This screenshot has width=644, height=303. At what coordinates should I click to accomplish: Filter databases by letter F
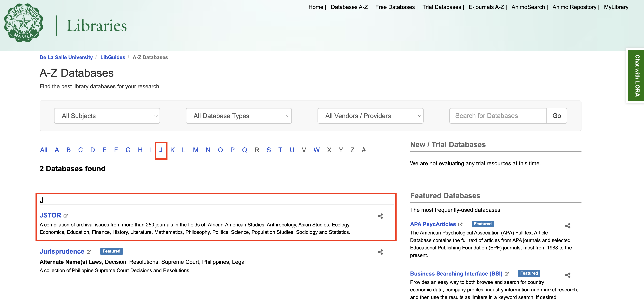coord(116,150)
